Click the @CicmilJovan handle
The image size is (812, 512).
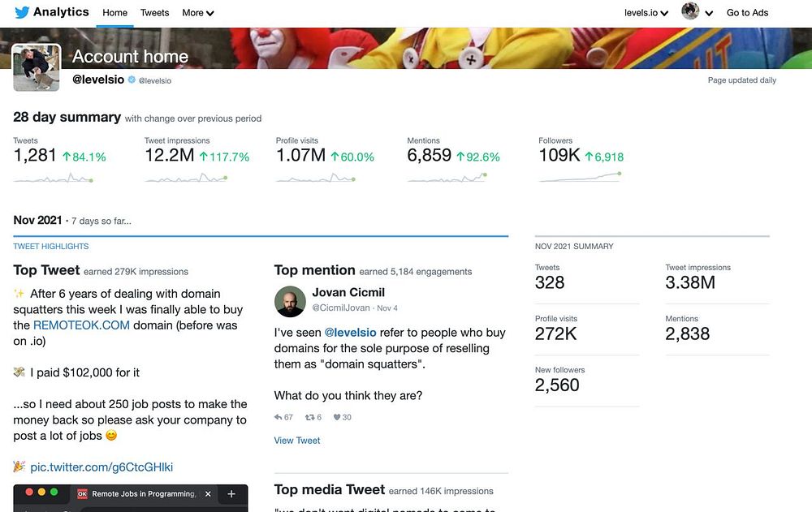tap(341, 308)
